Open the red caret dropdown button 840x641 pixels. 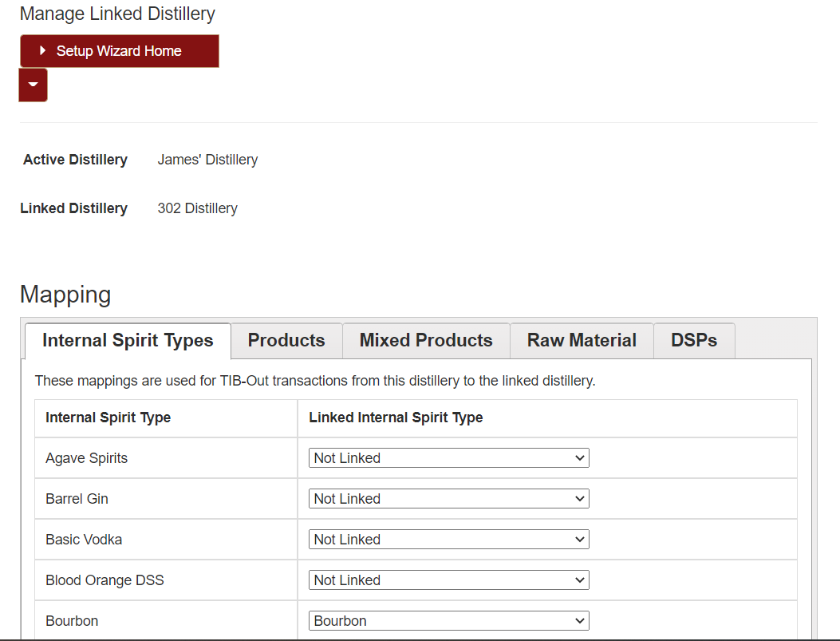[x=34, y=85]
